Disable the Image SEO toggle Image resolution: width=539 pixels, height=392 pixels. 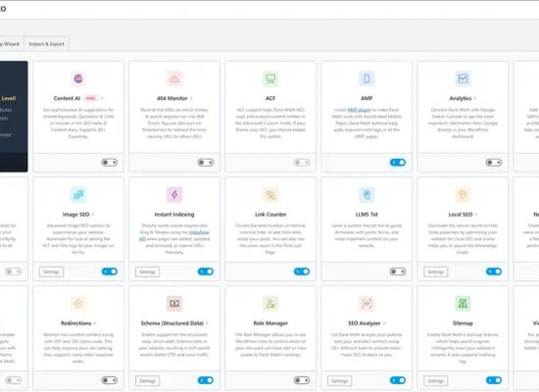click(x=110, y=271)
